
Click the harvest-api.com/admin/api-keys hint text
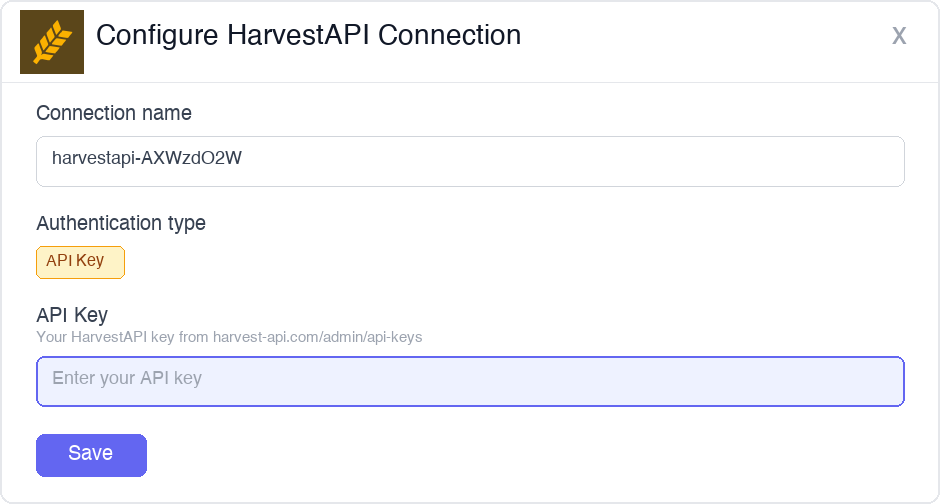point(317,337)
